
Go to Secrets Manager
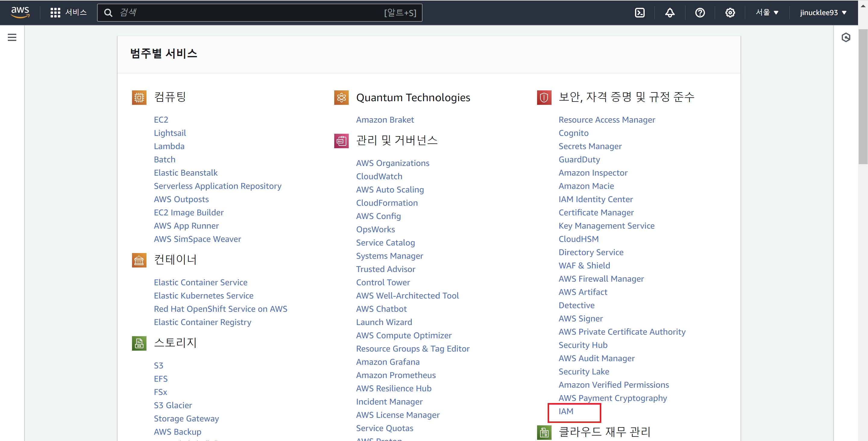590,146
